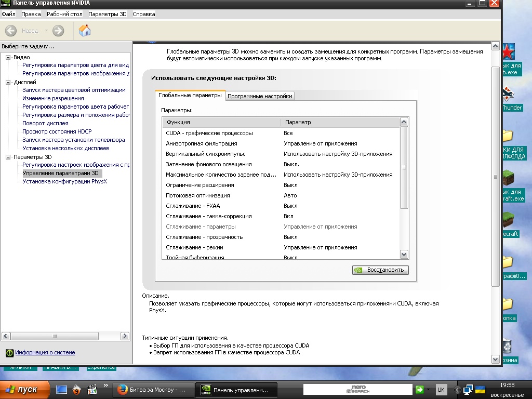The height and width of the screenshot is (399, 532).
Task: Switch to Битва за Москву Firefox taskbar button
Action: (152, 390)
